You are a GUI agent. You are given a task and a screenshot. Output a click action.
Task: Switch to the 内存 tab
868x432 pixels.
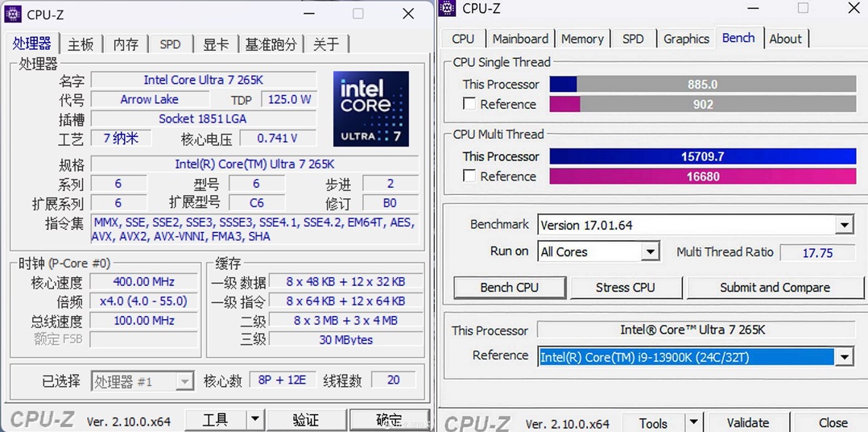(126, 44)
